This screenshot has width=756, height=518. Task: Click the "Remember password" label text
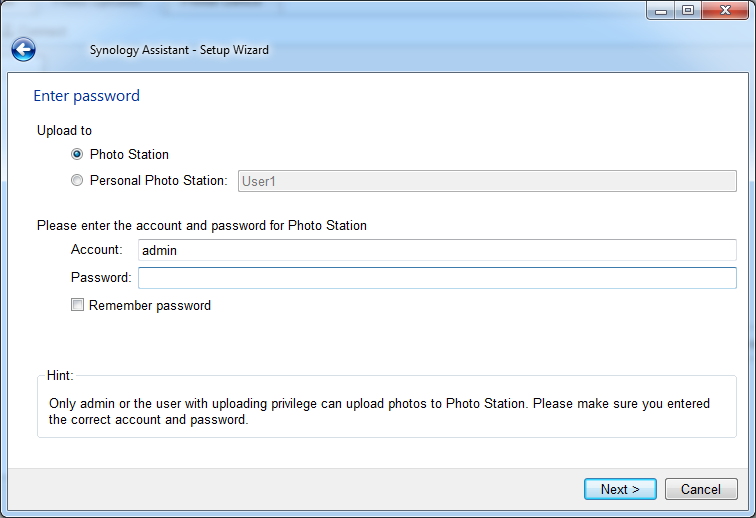[150, 306]
